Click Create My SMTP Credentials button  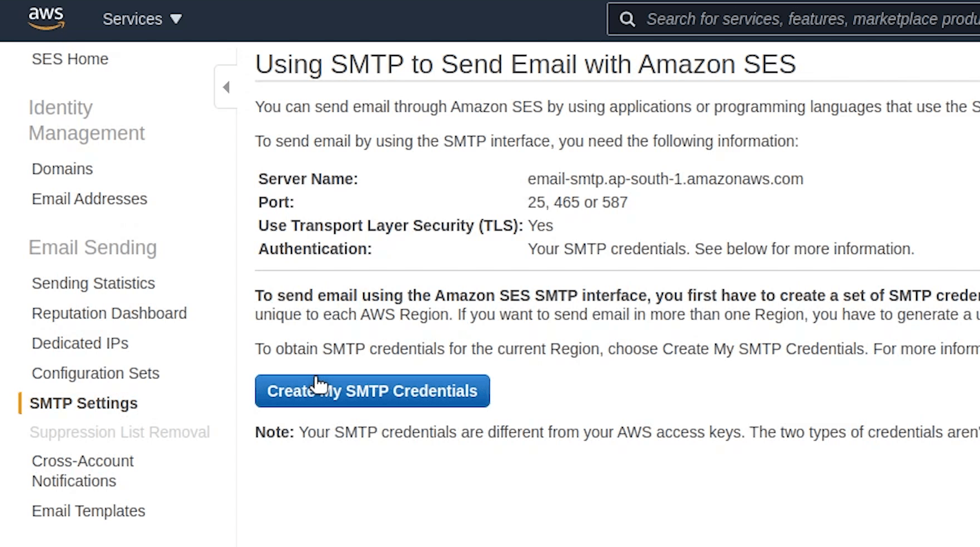(x=373, y=391)
